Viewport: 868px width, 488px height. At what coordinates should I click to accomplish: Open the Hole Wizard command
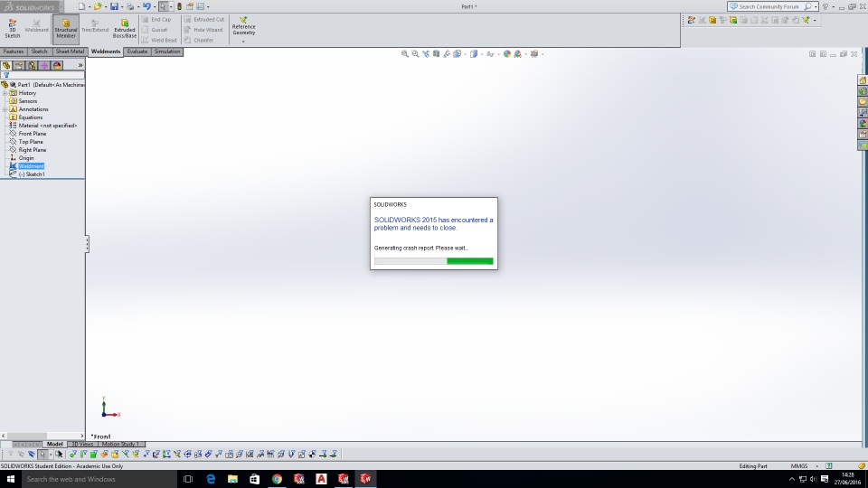click(203, 30)
